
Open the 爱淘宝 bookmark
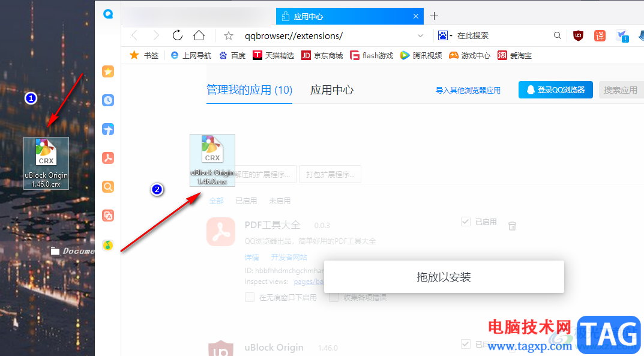tap(514, 55)
